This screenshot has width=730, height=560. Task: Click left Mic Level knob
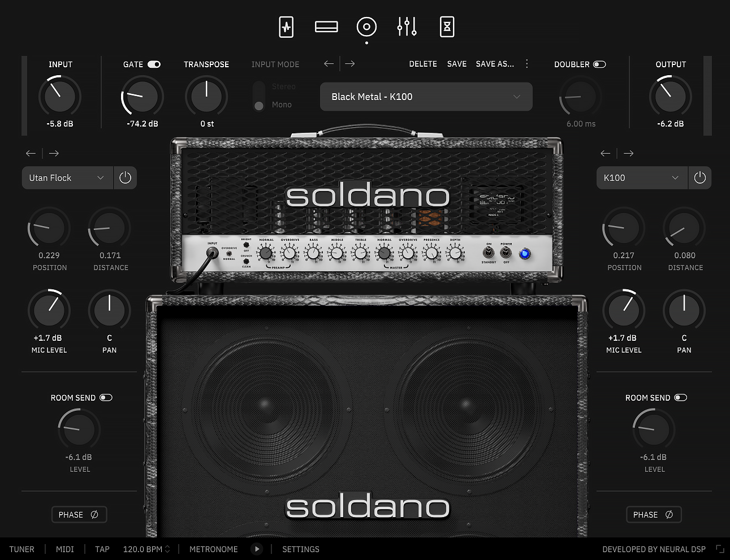(x=49, y=310)
